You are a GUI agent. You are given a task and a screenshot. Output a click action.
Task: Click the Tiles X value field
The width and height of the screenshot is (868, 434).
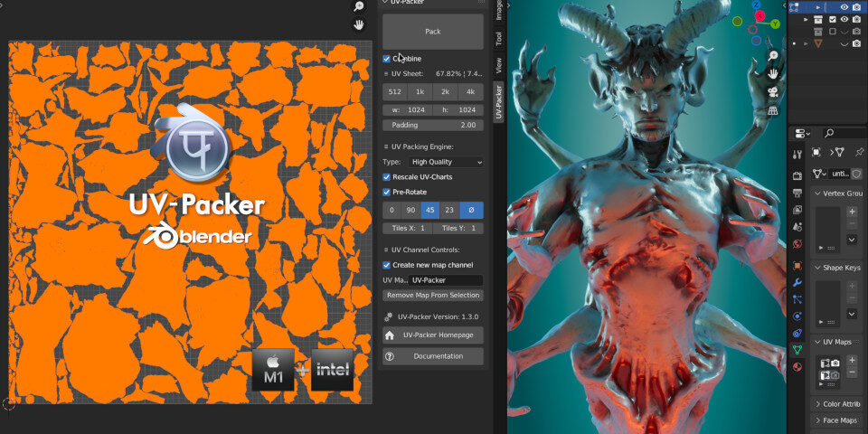tap(408, 229)
